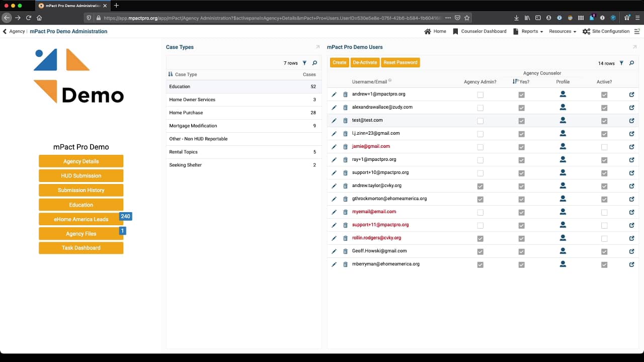Toggle Agency Counselor for Geoff.Howski@gmail.com

pyautogui.click(x=522, y=251)
